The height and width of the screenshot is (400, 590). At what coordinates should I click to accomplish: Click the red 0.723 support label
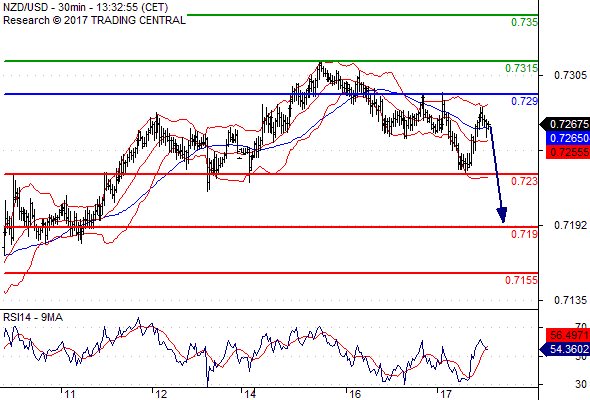[x=524, y=181]
